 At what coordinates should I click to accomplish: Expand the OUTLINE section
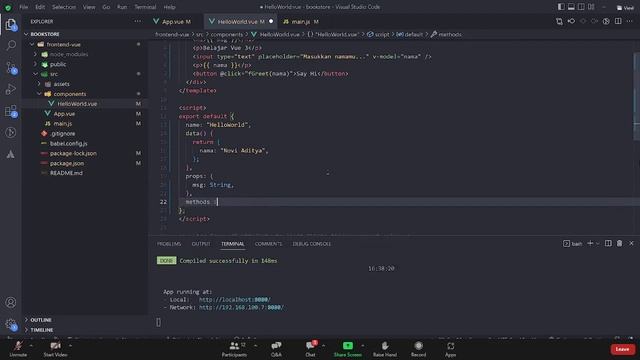(x=41, y=320)
